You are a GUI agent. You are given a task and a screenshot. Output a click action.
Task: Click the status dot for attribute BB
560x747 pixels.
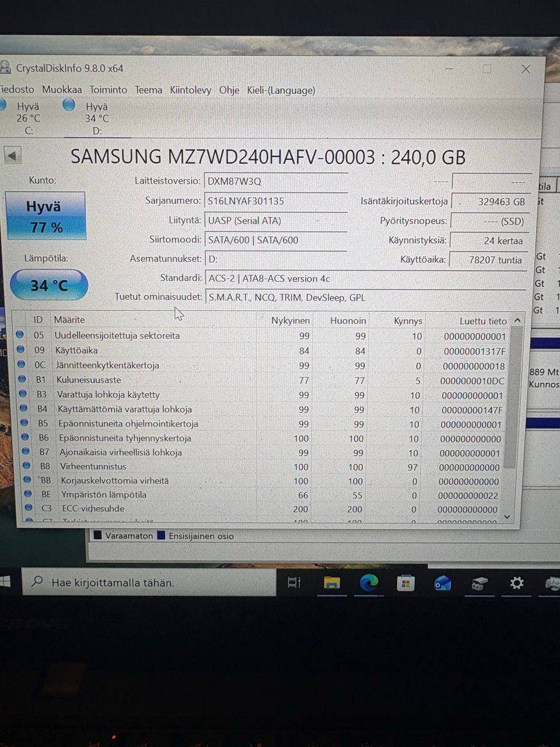point(27,479)
